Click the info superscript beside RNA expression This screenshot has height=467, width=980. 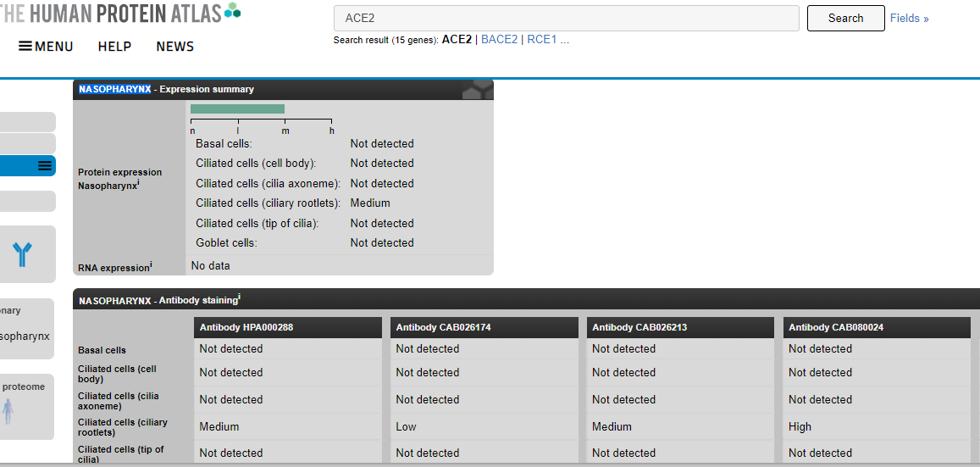coord(151,266)
